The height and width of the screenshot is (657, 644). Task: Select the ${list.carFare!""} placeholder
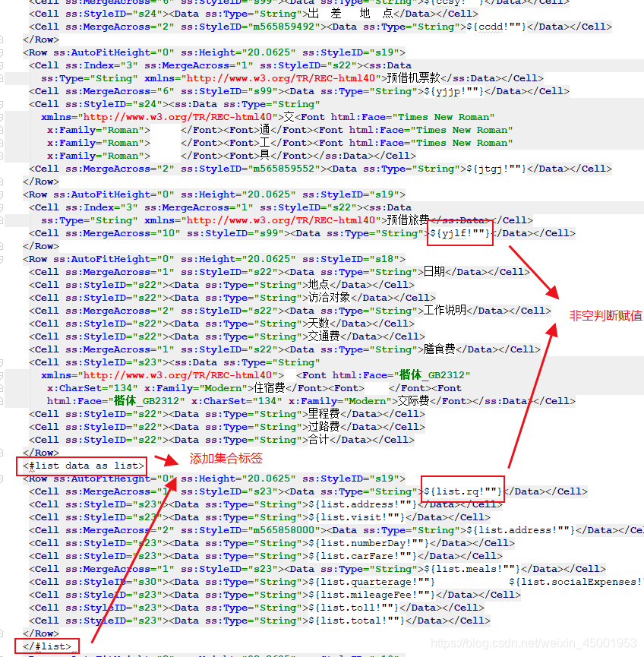coord(362,557)
